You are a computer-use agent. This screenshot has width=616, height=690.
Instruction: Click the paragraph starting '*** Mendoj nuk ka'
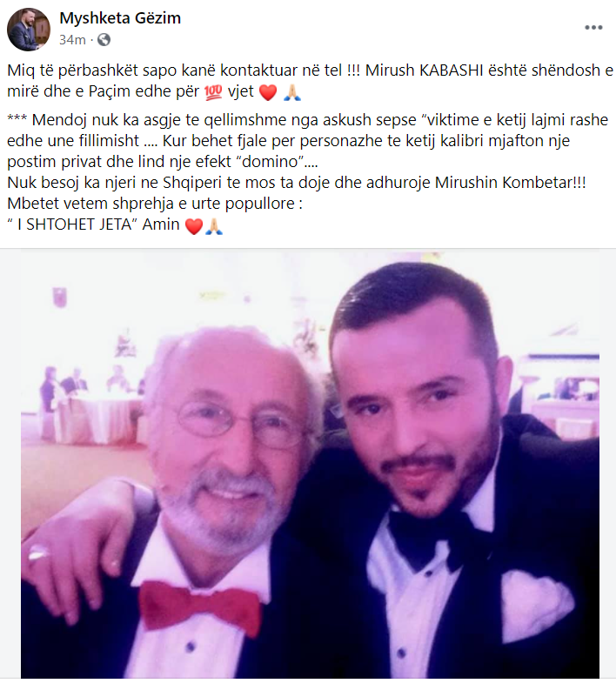pyautogui.click(x=307, y=140)
